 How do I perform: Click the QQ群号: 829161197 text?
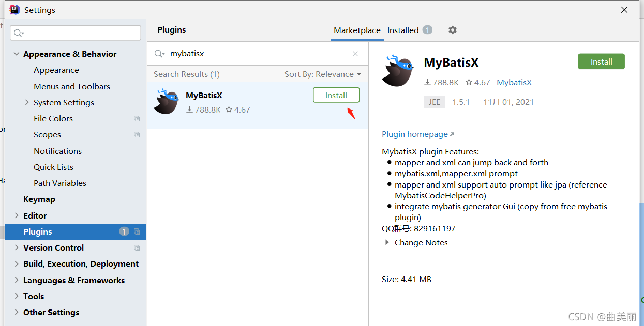tap(418, 228)
